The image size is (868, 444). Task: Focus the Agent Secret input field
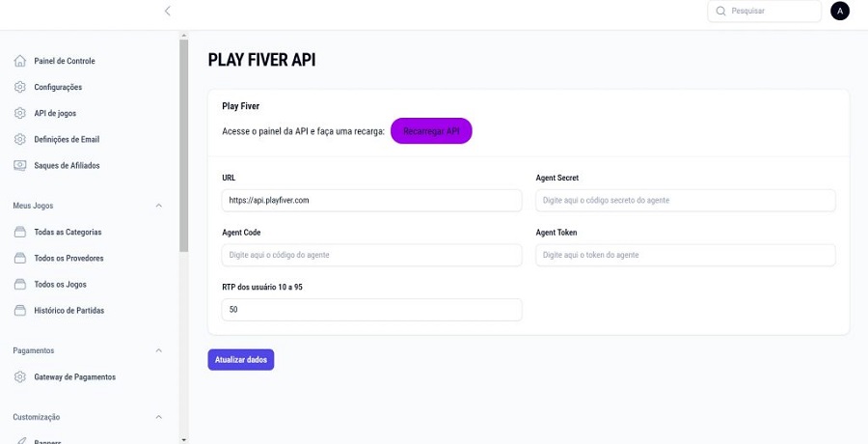(685, 200)
